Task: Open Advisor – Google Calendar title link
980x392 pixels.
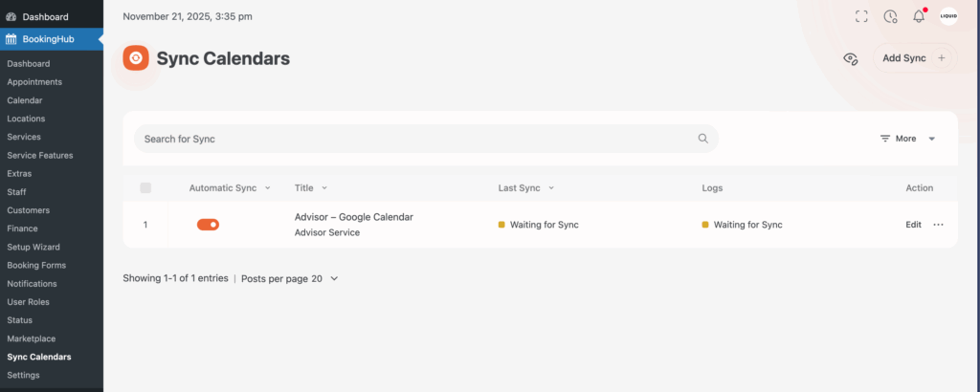Action: pyautogui.click(x=353, y=217)
